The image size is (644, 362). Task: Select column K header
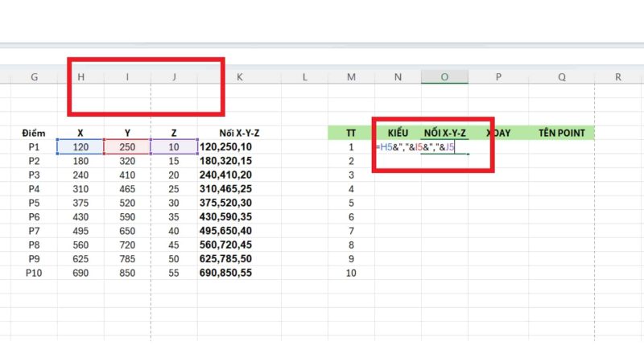[239, 76]
